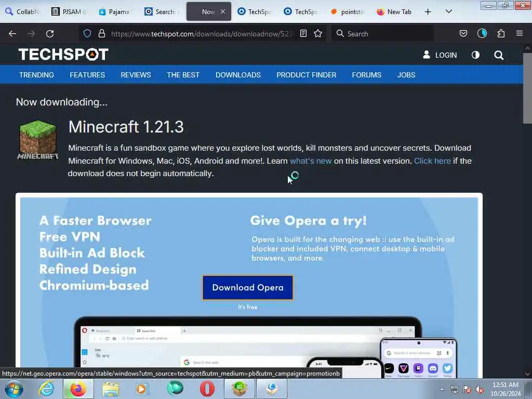
Task: Click the green globe app taskbar icon
Action: point(175,389)
